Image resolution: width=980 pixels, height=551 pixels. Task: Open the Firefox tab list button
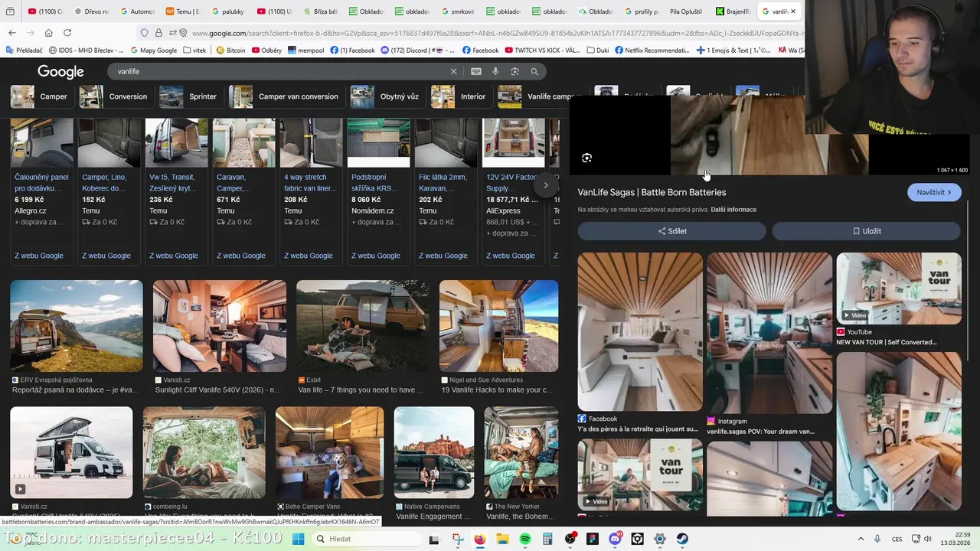click(10, 11)
